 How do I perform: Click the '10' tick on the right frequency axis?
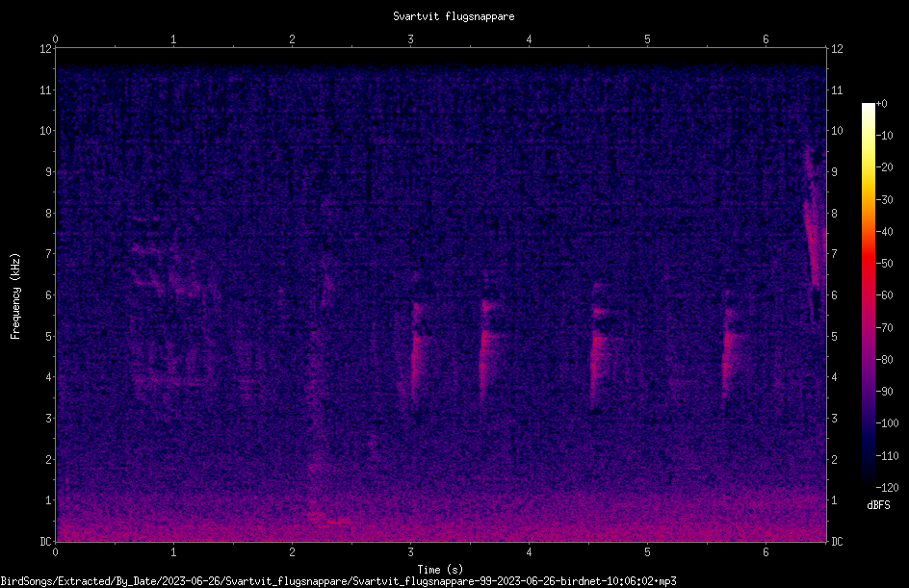[x=837, y=131]
